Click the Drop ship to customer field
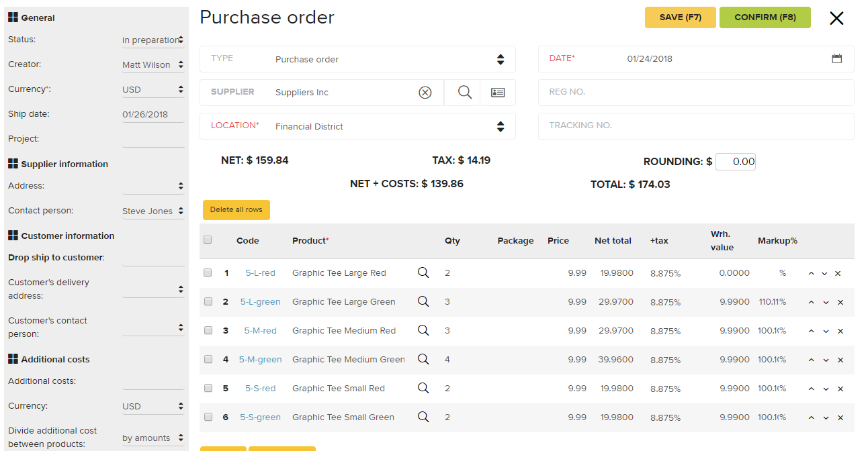Image resolution: width=868 pixels, height=451 pixels. point(153,258)
